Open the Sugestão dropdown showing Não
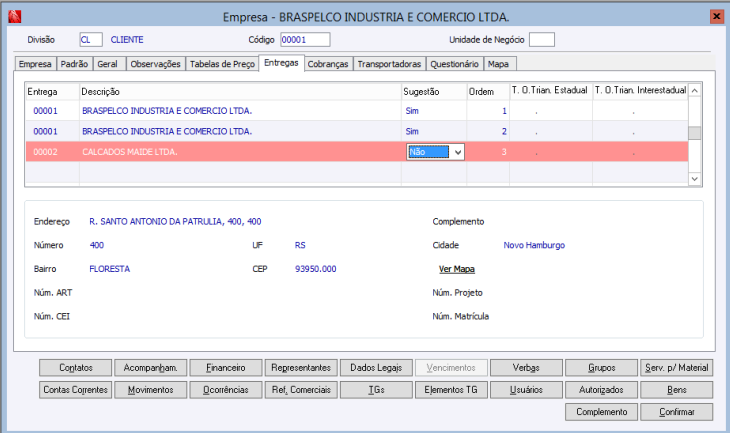Image resolution: width=730 pixels, height=433 pixels. (x=458, y=152)
